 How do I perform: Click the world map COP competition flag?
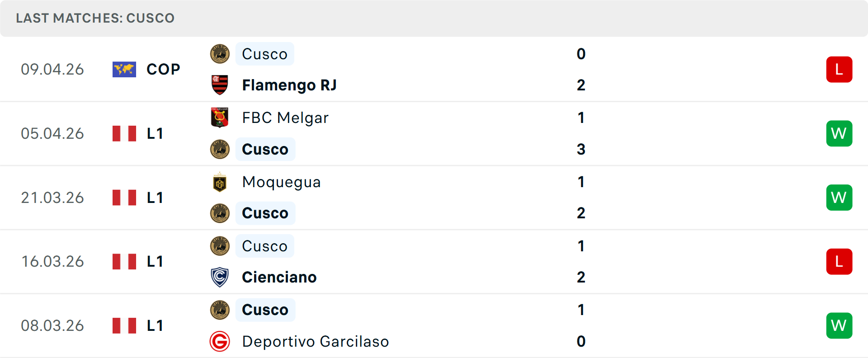pyautogui.click(x=124, y=69)
